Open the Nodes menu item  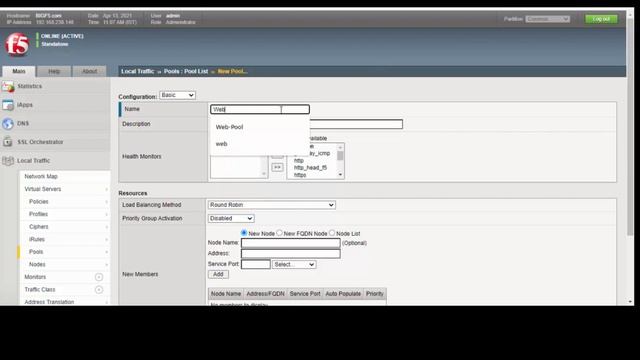point(37,264)
